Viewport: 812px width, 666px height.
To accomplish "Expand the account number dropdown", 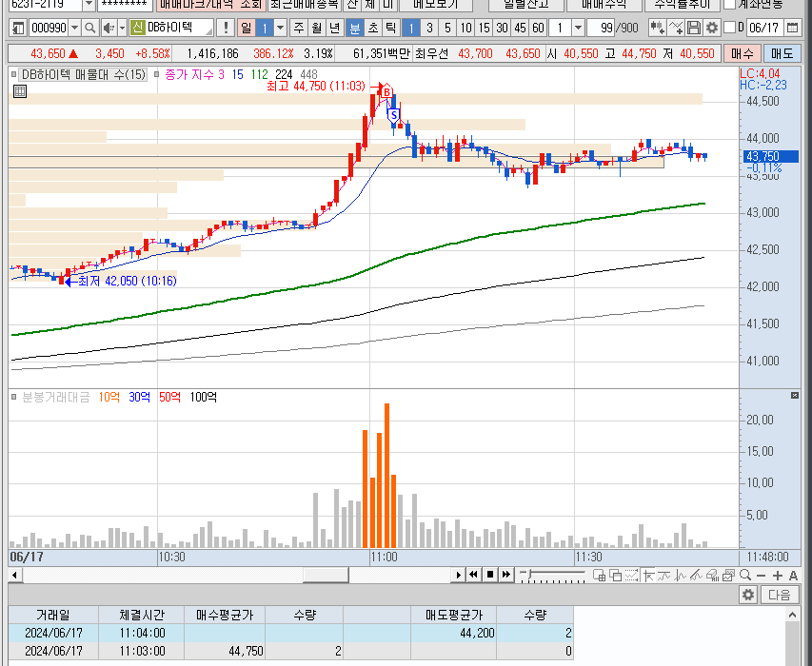I will point(89,4).
